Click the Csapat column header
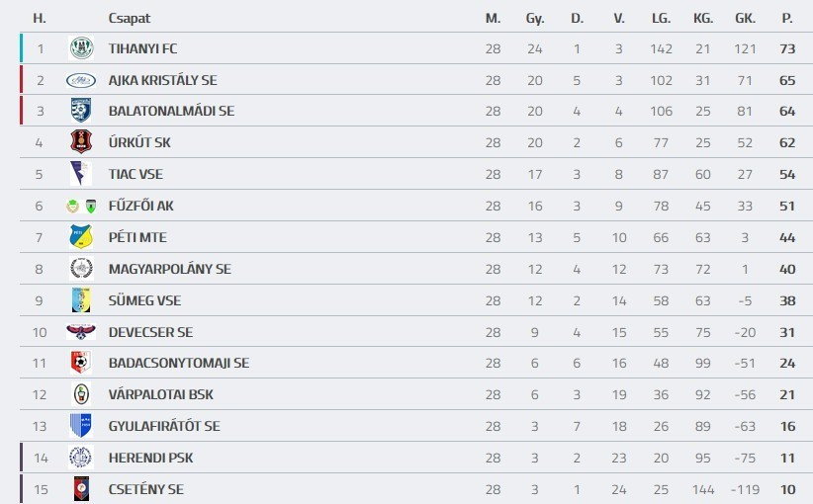This screenshot has width=813, height=504. click(129, 18)
